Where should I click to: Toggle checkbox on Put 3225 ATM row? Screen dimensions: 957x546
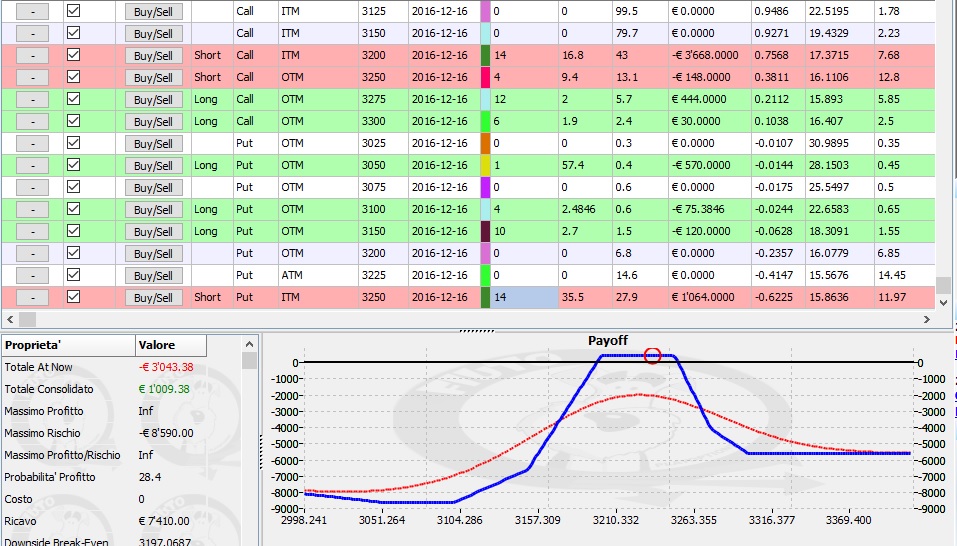[73, 275]
